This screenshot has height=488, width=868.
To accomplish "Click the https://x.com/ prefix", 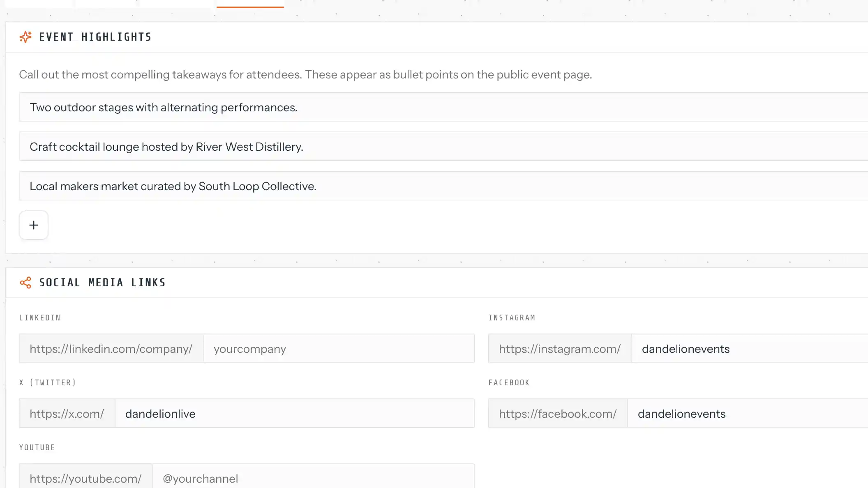I will click(x=67, y=414).
